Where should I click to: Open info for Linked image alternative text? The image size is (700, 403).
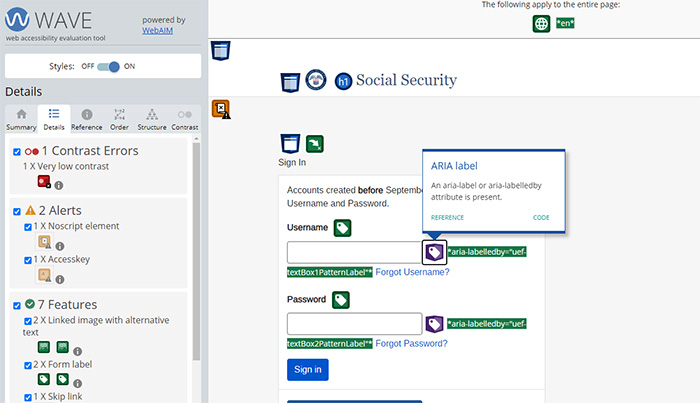pyautogui.click(x=77, y=351)
